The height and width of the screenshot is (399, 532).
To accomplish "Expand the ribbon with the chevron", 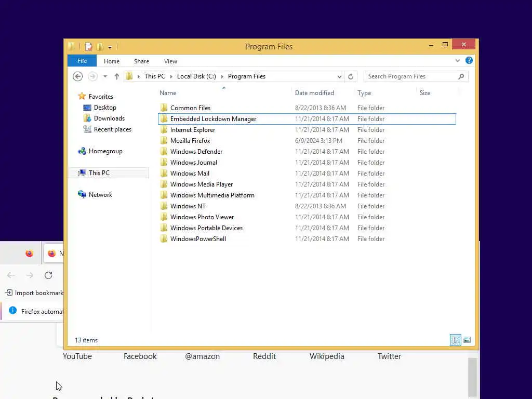I will [457, 61].
